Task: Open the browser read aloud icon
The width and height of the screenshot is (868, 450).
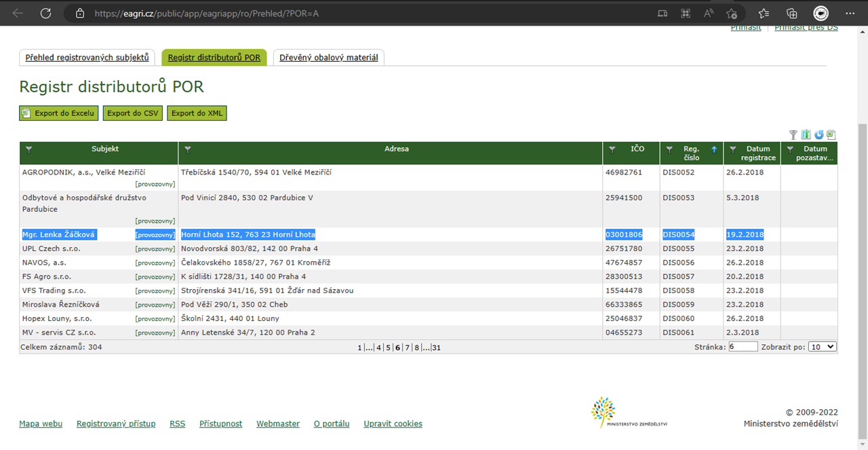Action: pyautogui.click(x=709, y=14)
